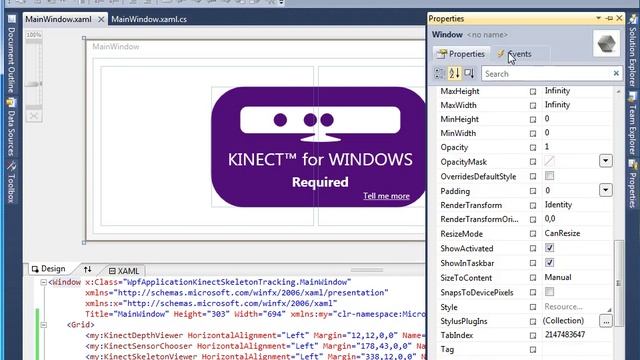Viewport: 640px width, 360px height.
Task: Click SizeToContent property marker square
Action: pos(533,278)
